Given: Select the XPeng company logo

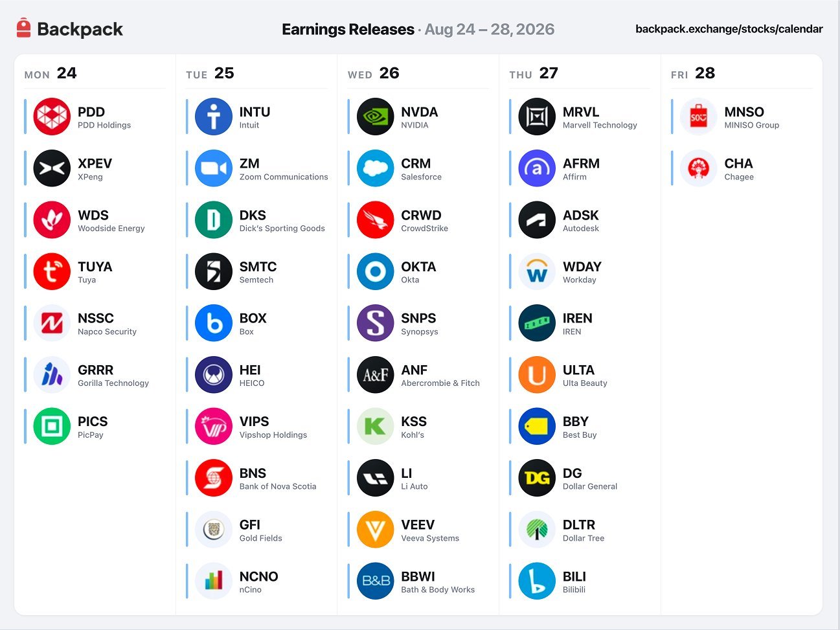Looking at the screenshot, I should pos(52,168).
